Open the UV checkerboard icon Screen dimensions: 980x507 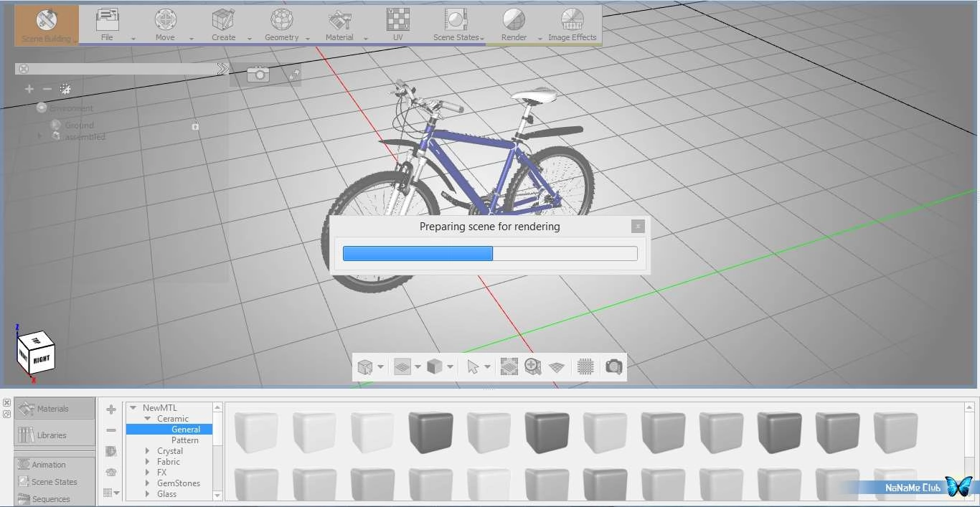(x=397, y=20)
